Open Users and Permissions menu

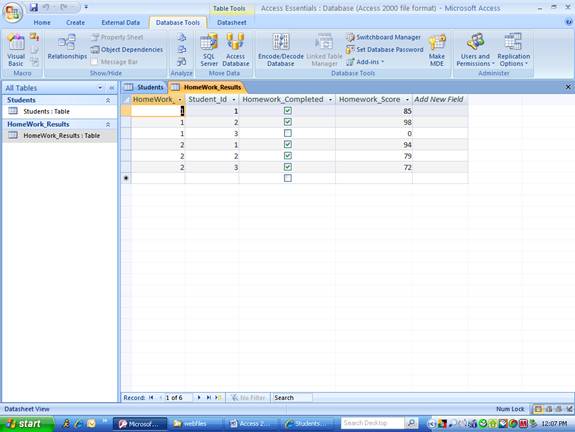click(475, 50)
